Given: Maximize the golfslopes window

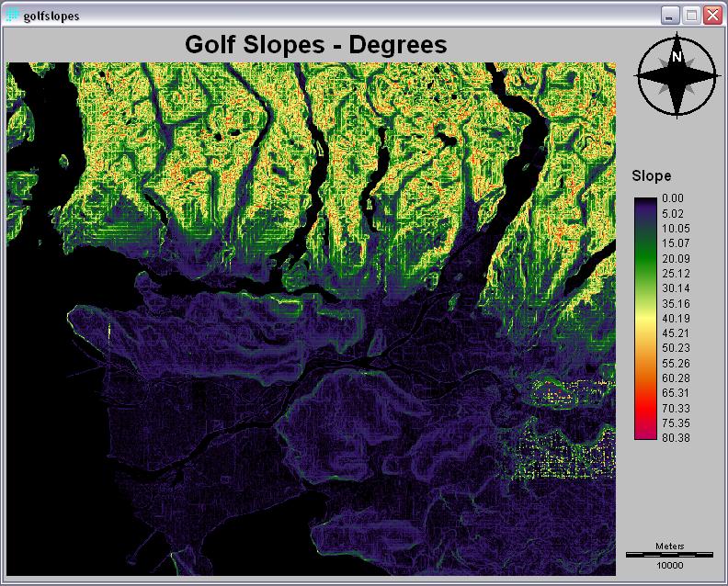Looking at the screenshot, I should [690, 16].
